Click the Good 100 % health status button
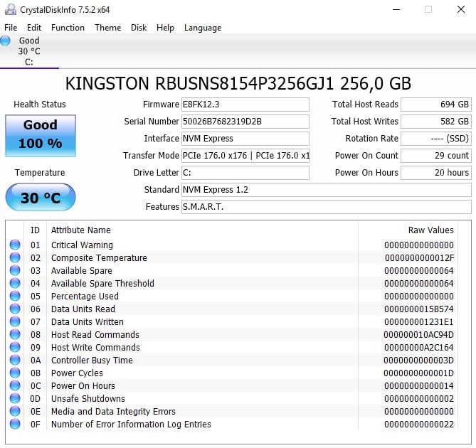 pyautogui.click(x=41, y=136)
